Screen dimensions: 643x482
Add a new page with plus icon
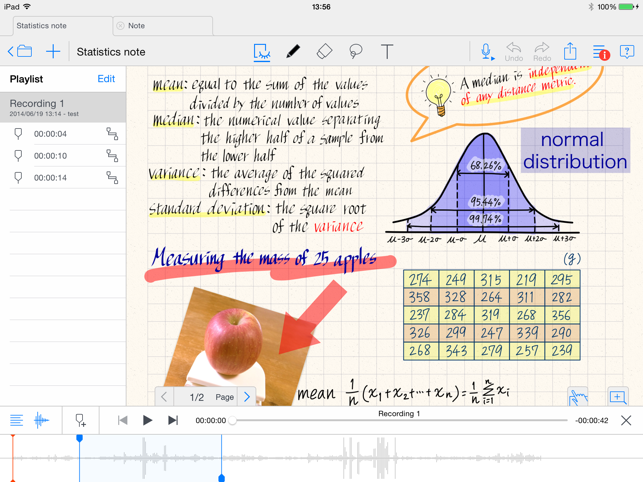click(x=617, y=397)
